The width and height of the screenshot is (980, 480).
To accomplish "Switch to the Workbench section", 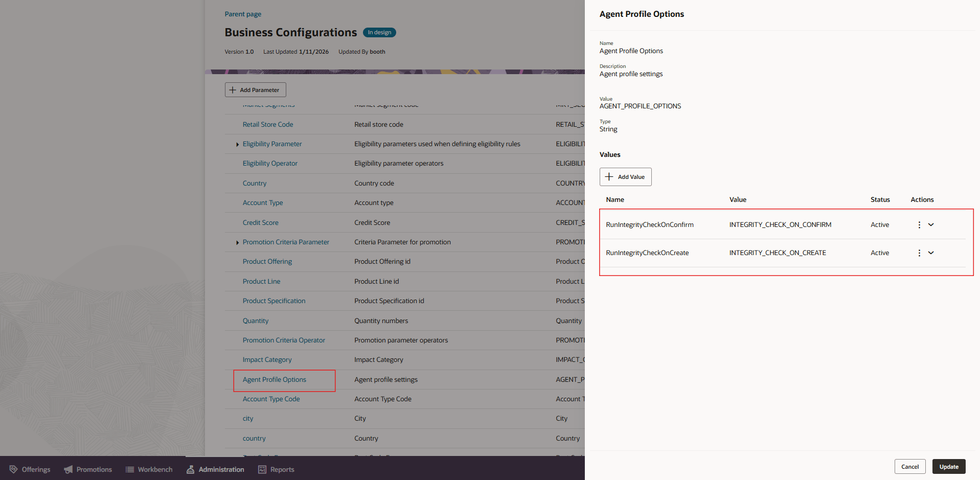I will (x=149, y=469).
